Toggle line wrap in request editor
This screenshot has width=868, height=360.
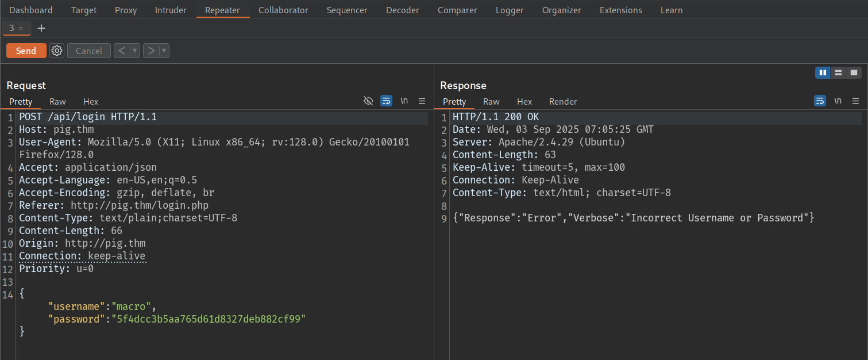click(x=387, y=101)
